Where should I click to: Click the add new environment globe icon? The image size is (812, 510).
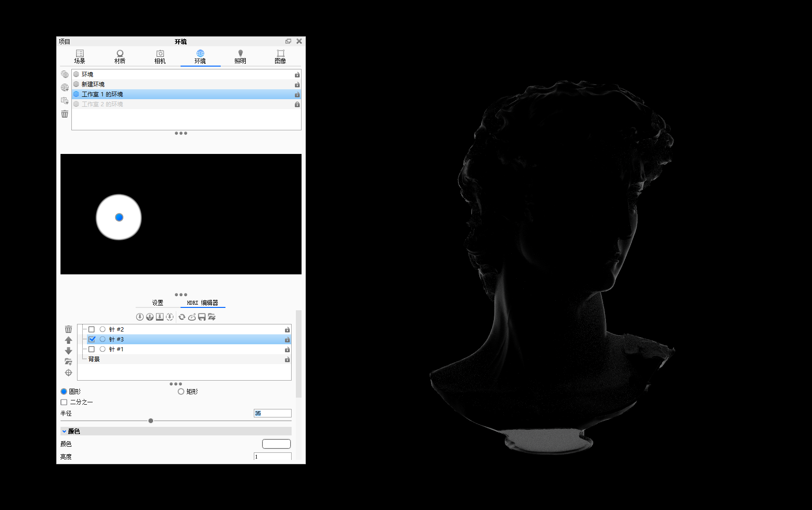point(65,87)
